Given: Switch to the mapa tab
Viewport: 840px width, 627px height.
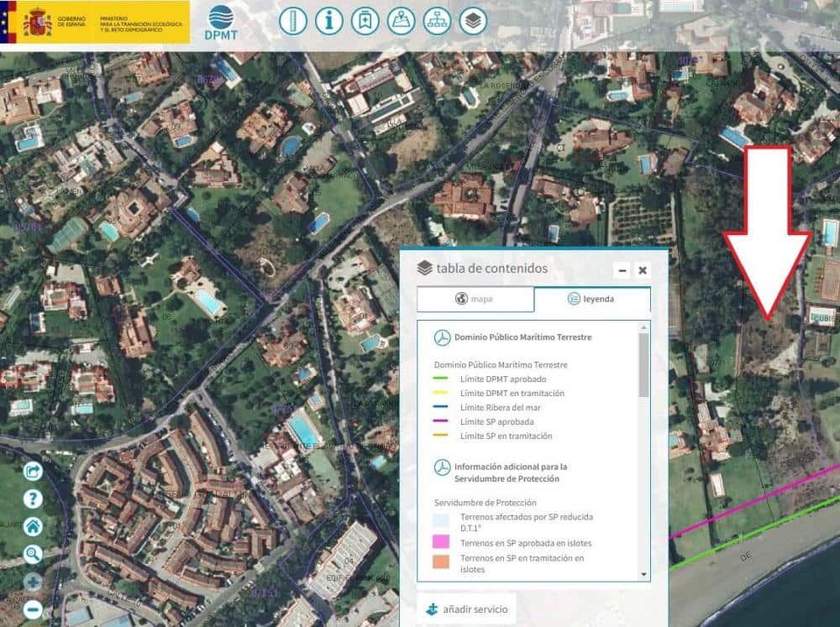Looking at the screenshot, I should (475, 299).
